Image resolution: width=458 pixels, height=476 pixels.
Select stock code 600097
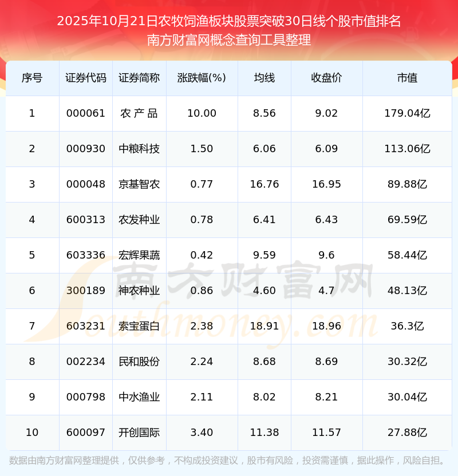86,433
